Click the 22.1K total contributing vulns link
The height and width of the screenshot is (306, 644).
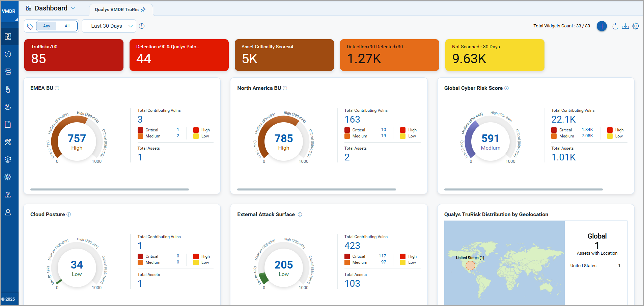563,119
